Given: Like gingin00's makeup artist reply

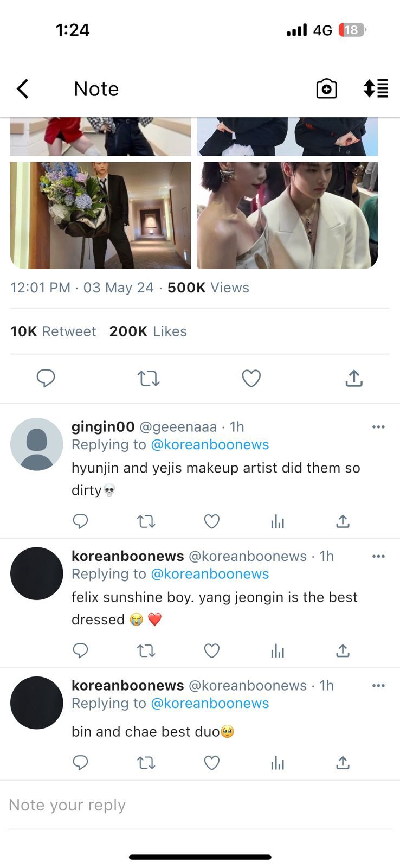Looking at the screenshot, I should (211, 521).
